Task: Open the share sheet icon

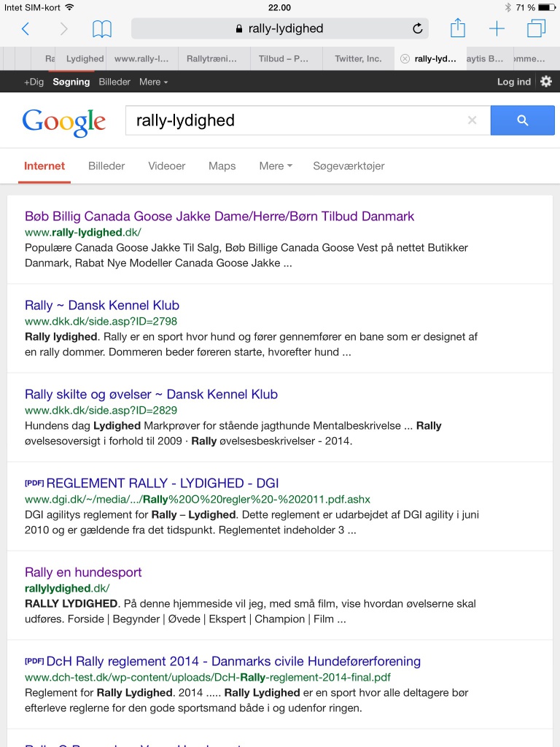Action: pyautogui.click(x=458, y=28)
